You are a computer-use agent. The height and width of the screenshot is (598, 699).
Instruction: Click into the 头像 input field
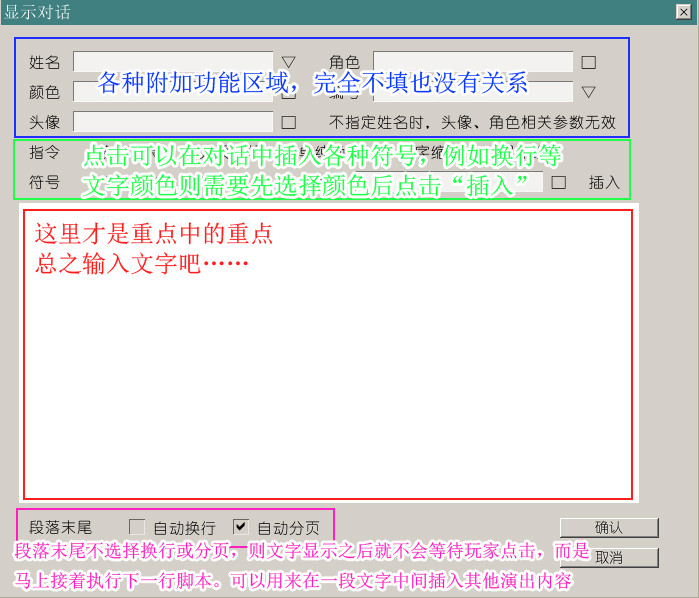pyautogui.click(x=173, y=122)
